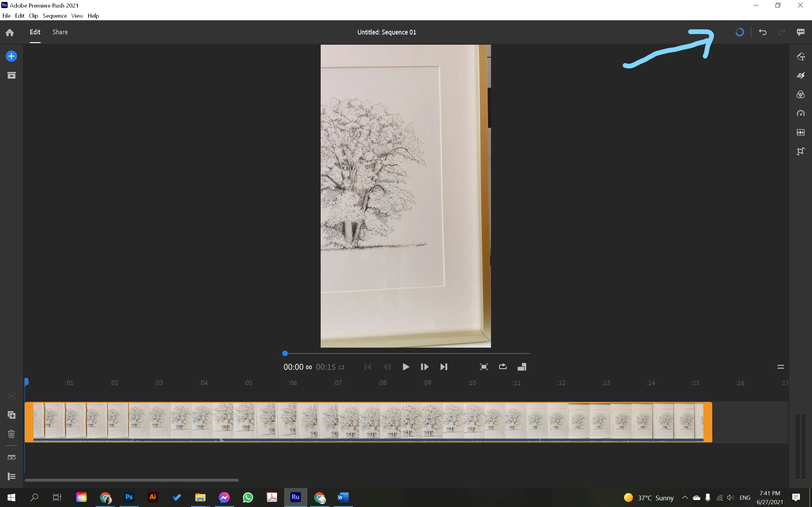
Task: Switch to the Share tab
Action: click(x=60, y=32)
